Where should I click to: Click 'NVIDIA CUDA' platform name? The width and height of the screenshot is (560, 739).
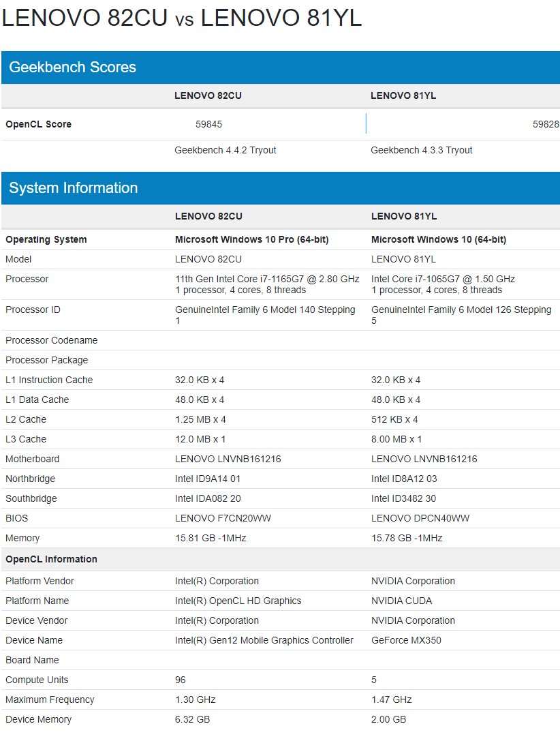(402, 601)
